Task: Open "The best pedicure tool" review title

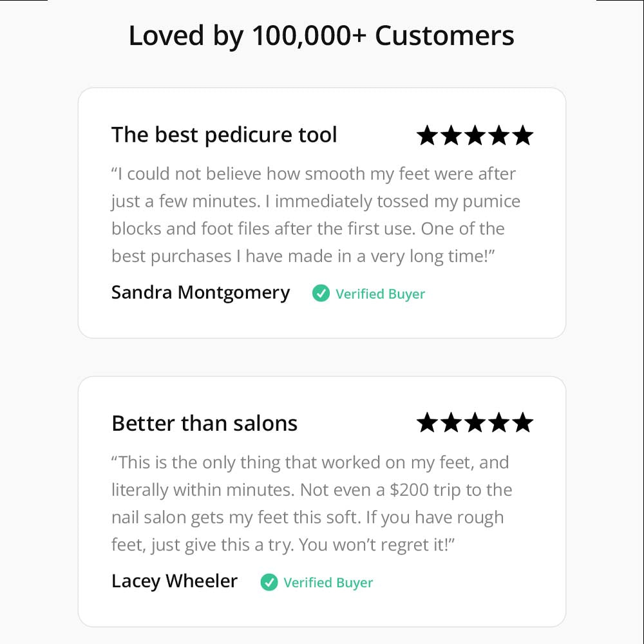Action: [x=224, y=135]
